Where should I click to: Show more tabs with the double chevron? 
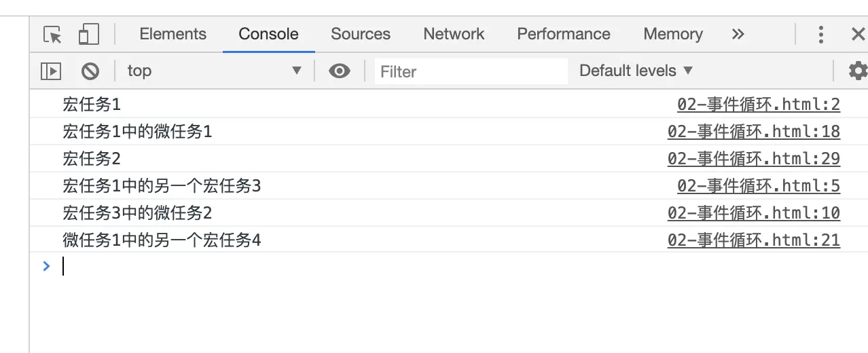pos(738,34)
